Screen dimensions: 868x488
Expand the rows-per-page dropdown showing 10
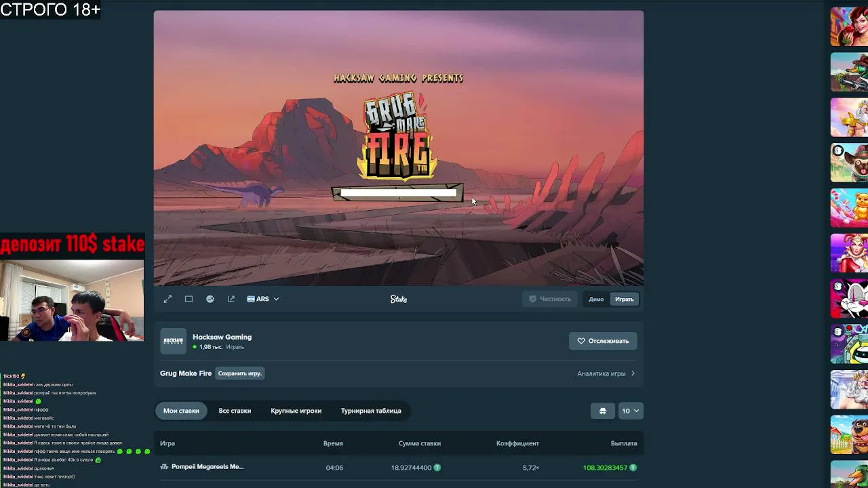(630, 411)
